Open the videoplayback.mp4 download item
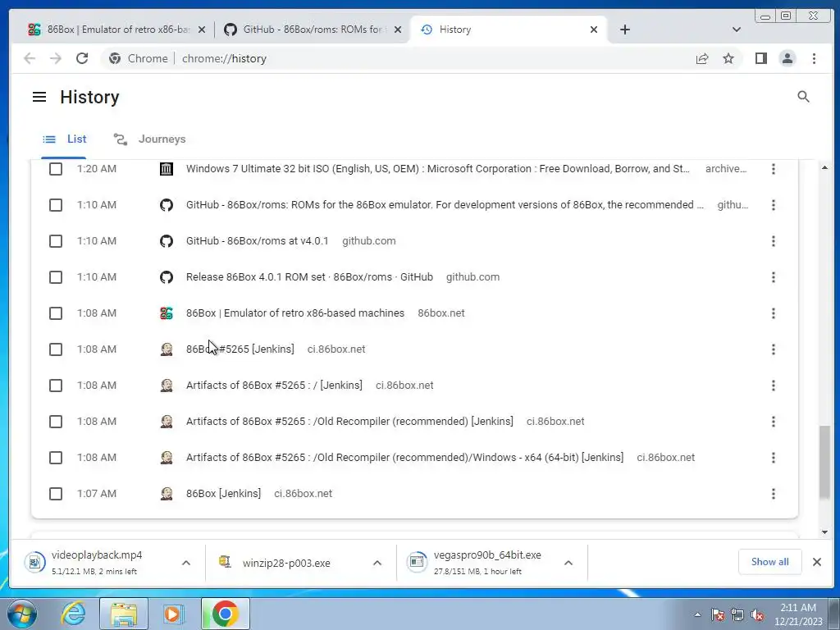840x630 pixels. tap(97, 563)
